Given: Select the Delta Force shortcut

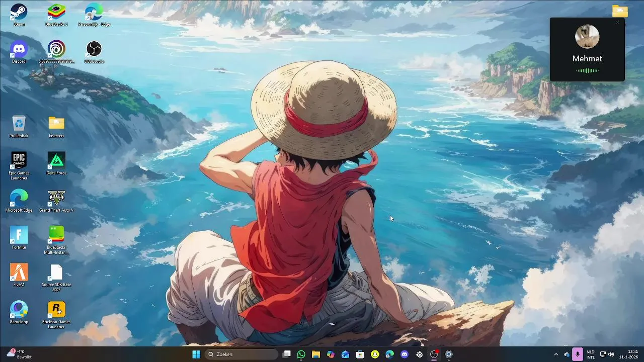Looking at the screenshot, I should coord(56,164).
